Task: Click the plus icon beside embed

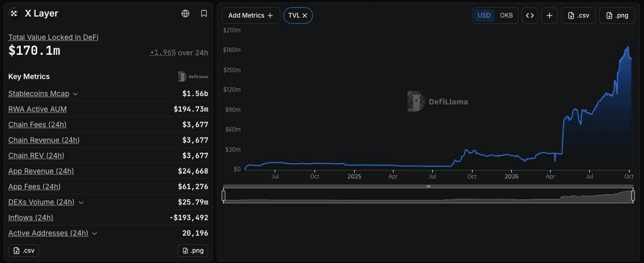Action: 549,16
